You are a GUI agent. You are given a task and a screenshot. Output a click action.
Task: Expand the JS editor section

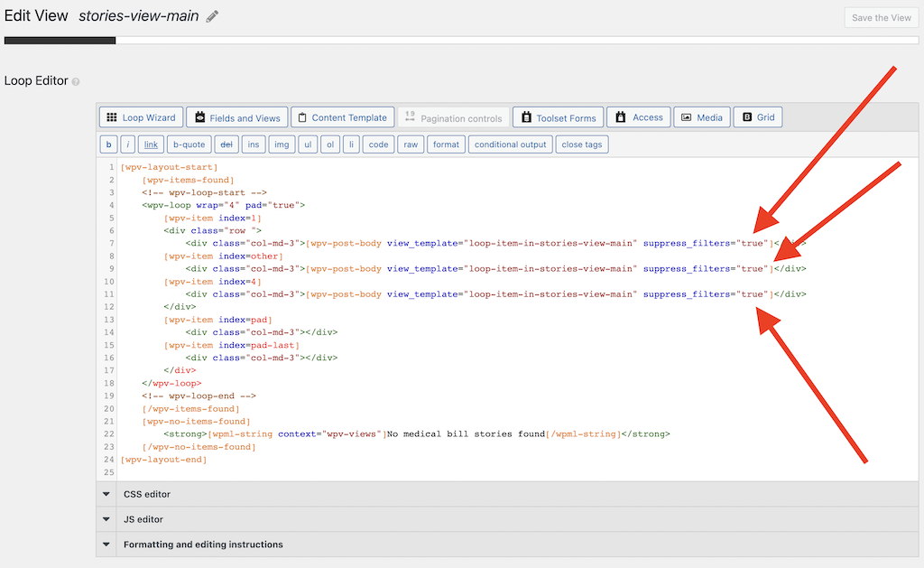tap(507, 519)
